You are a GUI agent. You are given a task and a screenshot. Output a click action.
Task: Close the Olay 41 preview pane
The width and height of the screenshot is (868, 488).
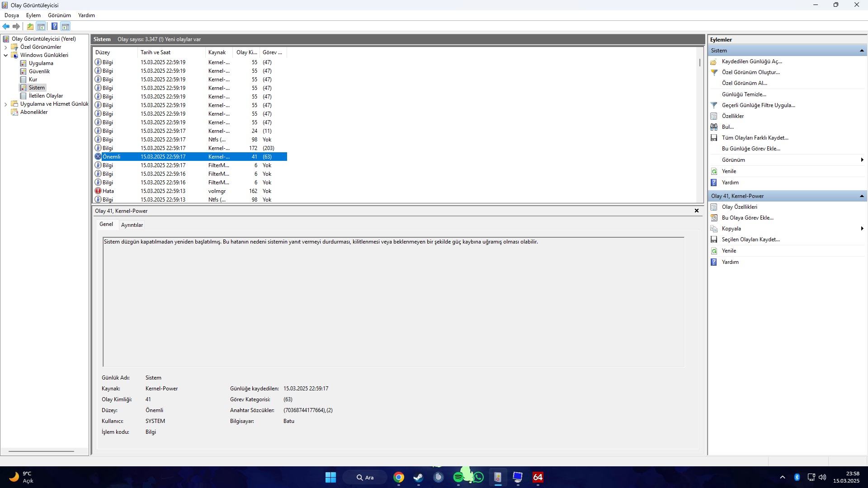(696, 211)
